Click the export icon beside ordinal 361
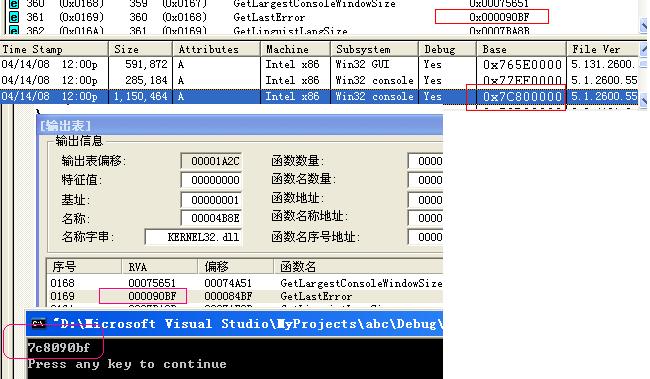650x379 pixels. [14, 17]
